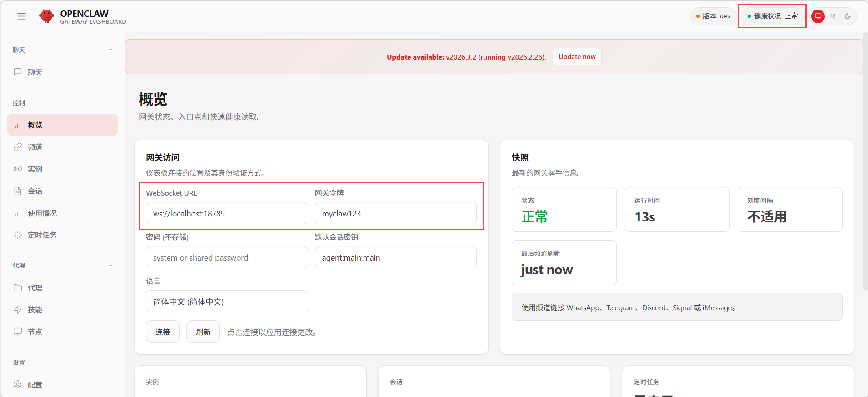Click the lightning icon beside 技能

click(x=18, y=310)
